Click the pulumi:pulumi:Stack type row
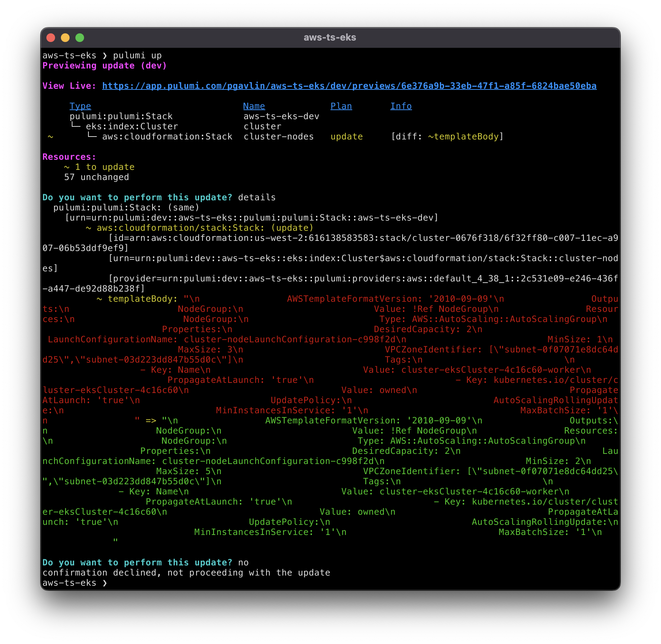The height and width of the screenshot is (644, 661). (121, 116)
